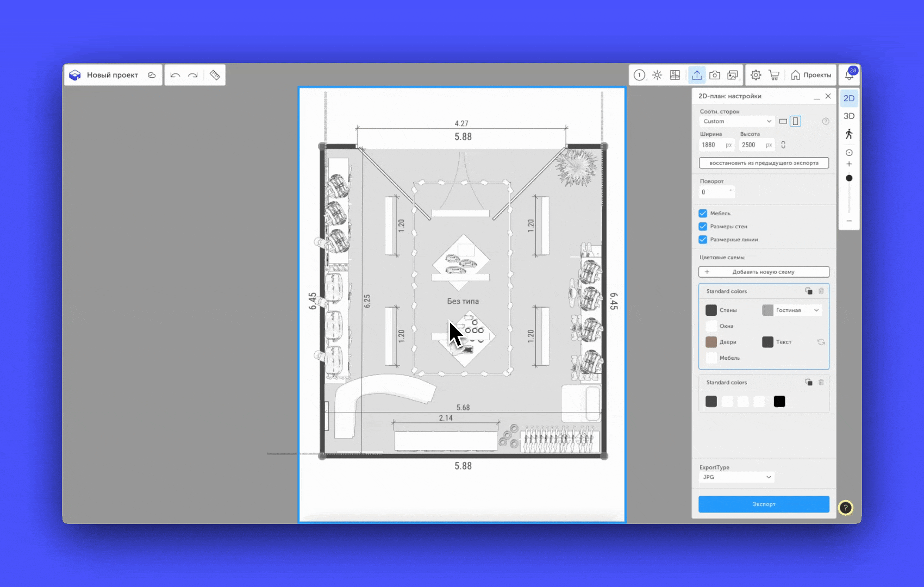Click the blue Экспорт button
Image resolution: width=924 pixels, height=587 pixels.
(x=764, y=504)
